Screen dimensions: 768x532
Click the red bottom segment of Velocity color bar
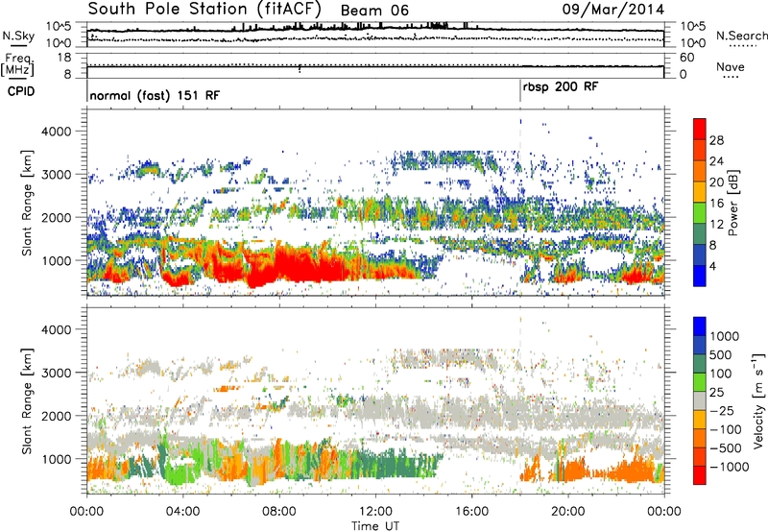(700, 475)
